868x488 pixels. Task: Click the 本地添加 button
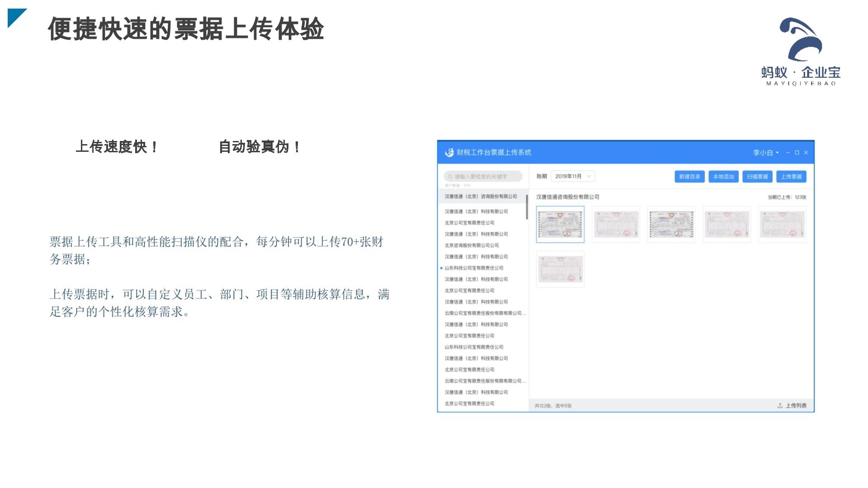[x=723, y=177]
